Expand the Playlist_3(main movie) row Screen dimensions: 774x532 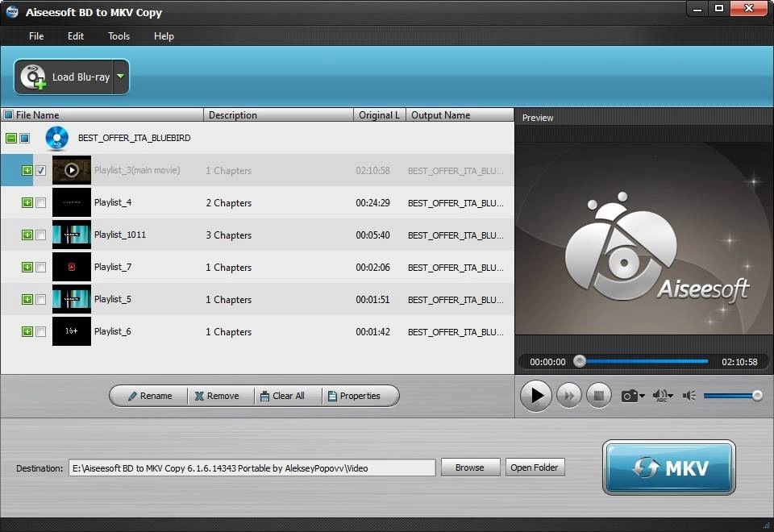coord(27,170)
